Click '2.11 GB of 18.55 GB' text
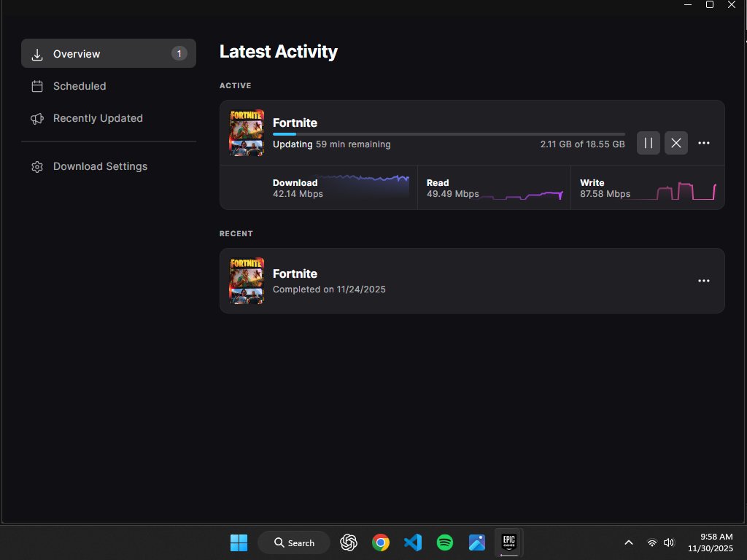The image size is (747, 560). click(x=582, y=144)
